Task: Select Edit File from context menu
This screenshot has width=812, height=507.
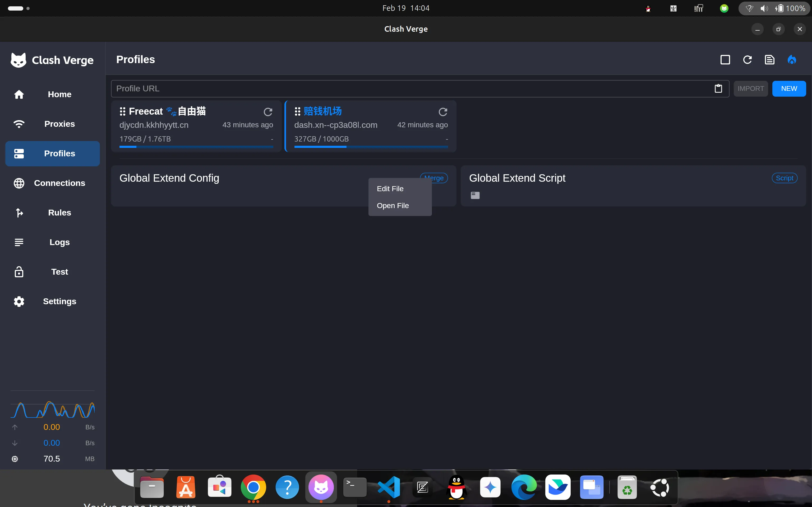Action: (390, 189)
